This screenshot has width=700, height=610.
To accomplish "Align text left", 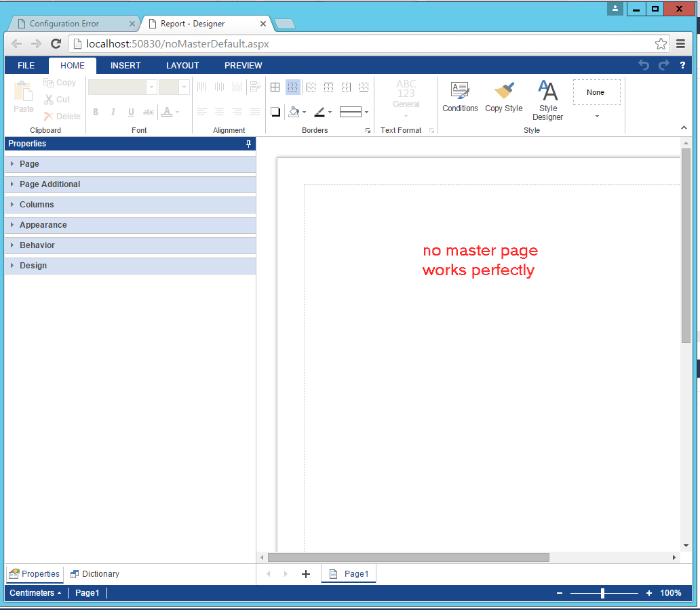I will point(202,112).
